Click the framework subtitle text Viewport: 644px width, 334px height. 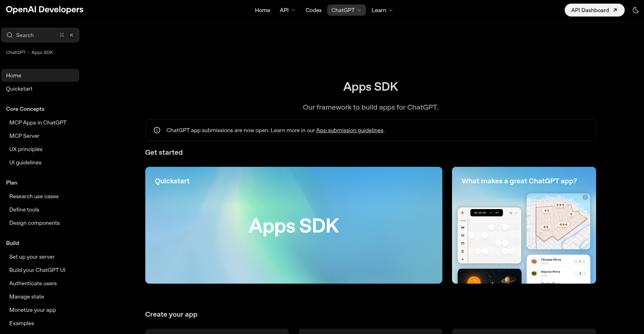pyautogui.click(x=371, y=107)
